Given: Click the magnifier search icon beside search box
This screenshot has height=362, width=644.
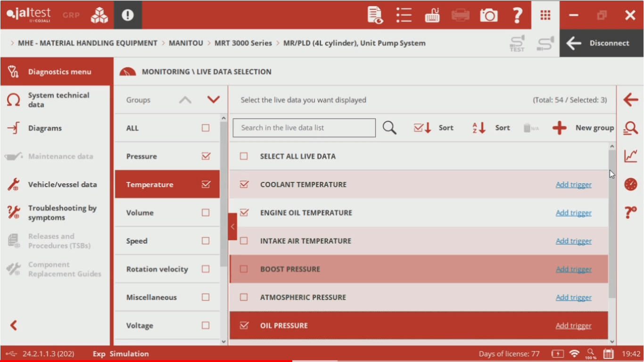Looking at the screenshot, I should (x=389, y=128).
